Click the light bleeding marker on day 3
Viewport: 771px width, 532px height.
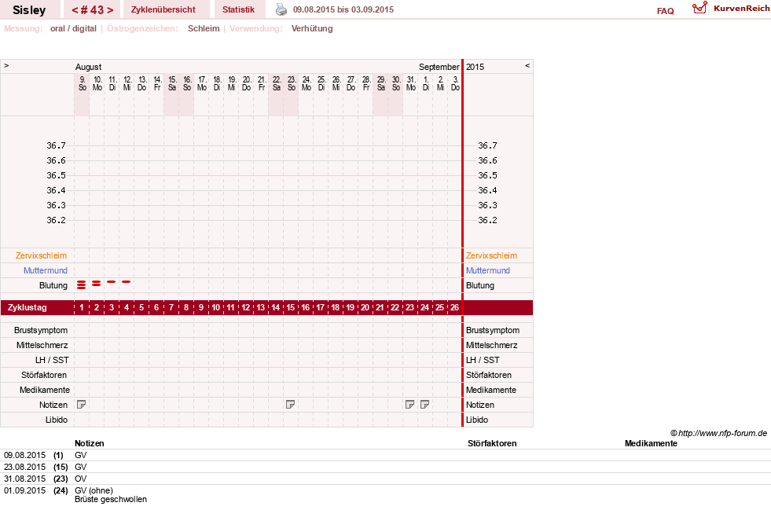click(111, 282)
